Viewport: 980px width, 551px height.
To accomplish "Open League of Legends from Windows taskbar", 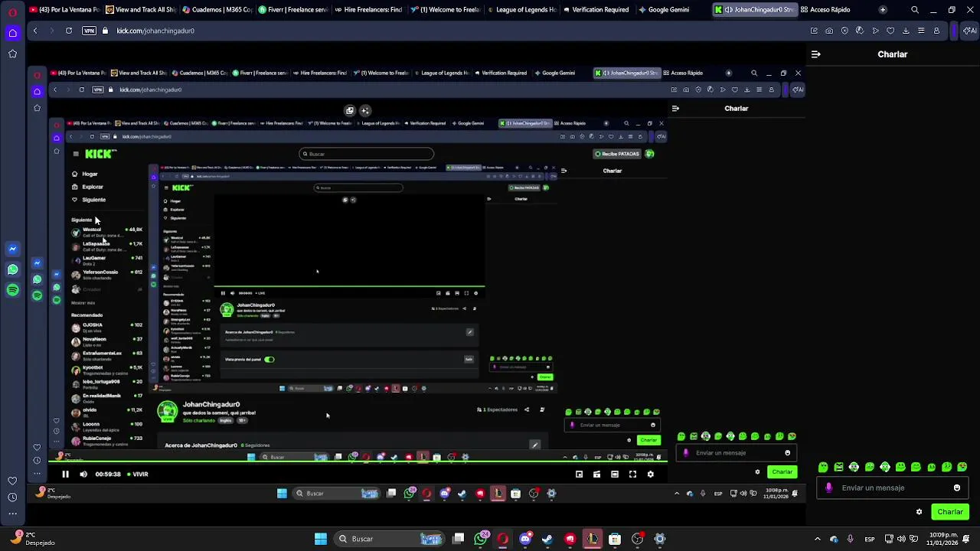I will click(592, 539).
